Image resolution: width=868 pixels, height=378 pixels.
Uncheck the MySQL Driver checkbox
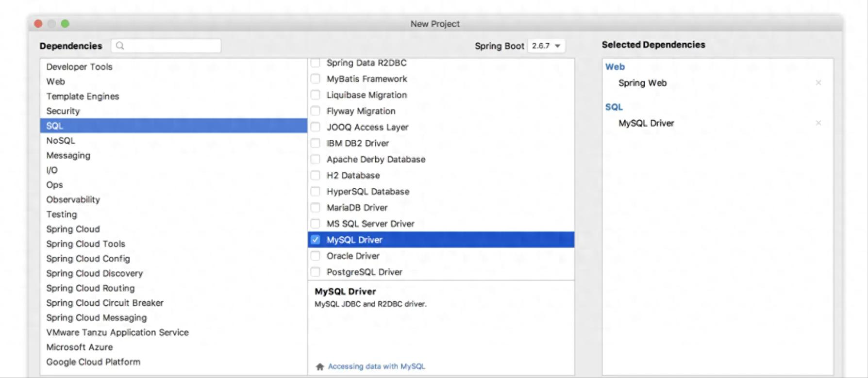316,240
